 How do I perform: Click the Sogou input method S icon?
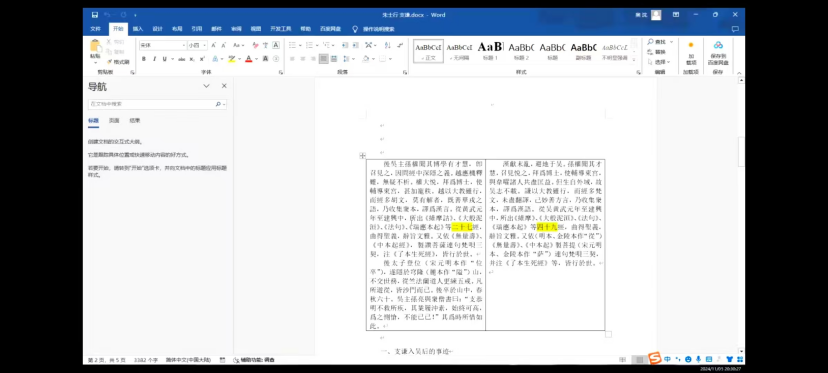pyautogui.click(x=655, y=359)
